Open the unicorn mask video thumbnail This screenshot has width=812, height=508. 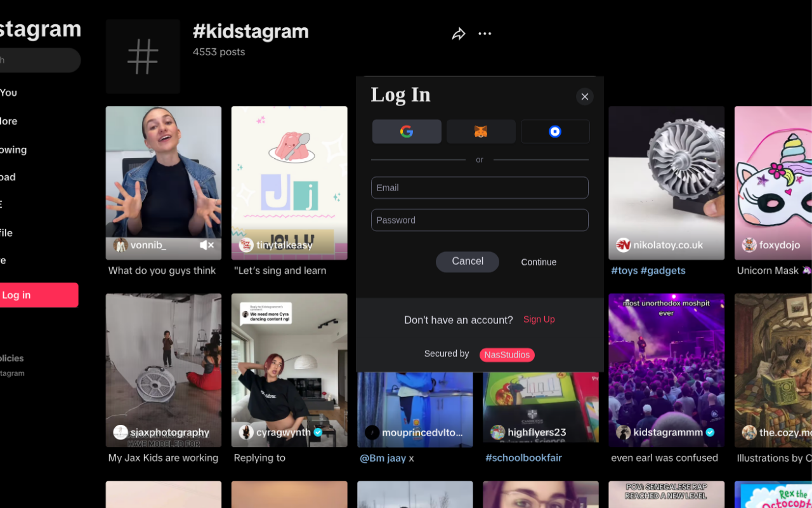coord(773,183)
